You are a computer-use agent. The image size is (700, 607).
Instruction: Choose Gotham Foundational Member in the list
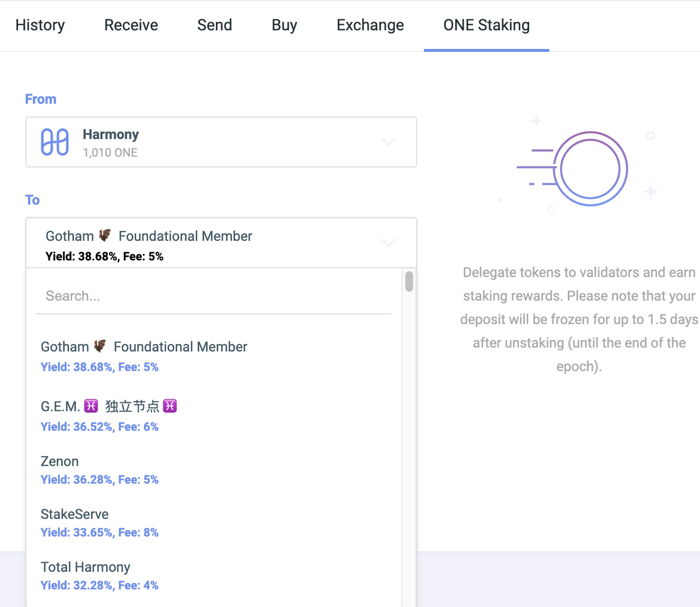tap(213, 356)
